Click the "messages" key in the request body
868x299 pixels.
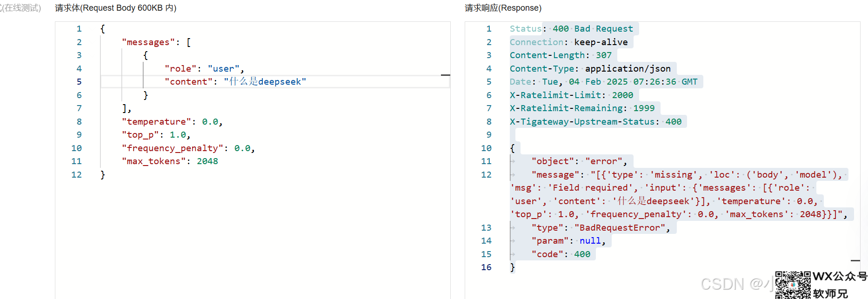click(148, 42)
